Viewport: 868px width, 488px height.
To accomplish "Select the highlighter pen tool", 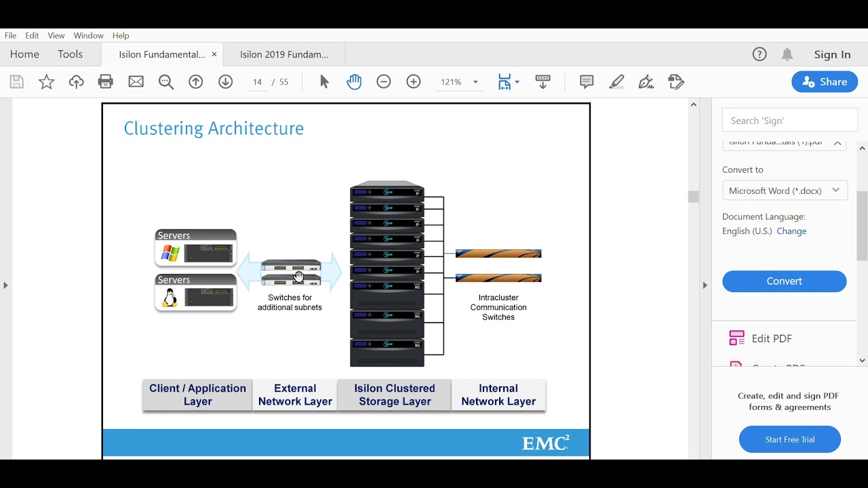I will tap(616, 82).
